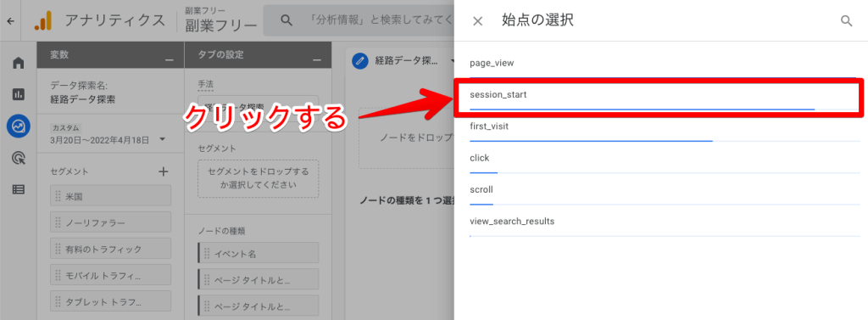Click the back arrow beside Analytics logo
The image size is (868, 320).
click(10, 20)
